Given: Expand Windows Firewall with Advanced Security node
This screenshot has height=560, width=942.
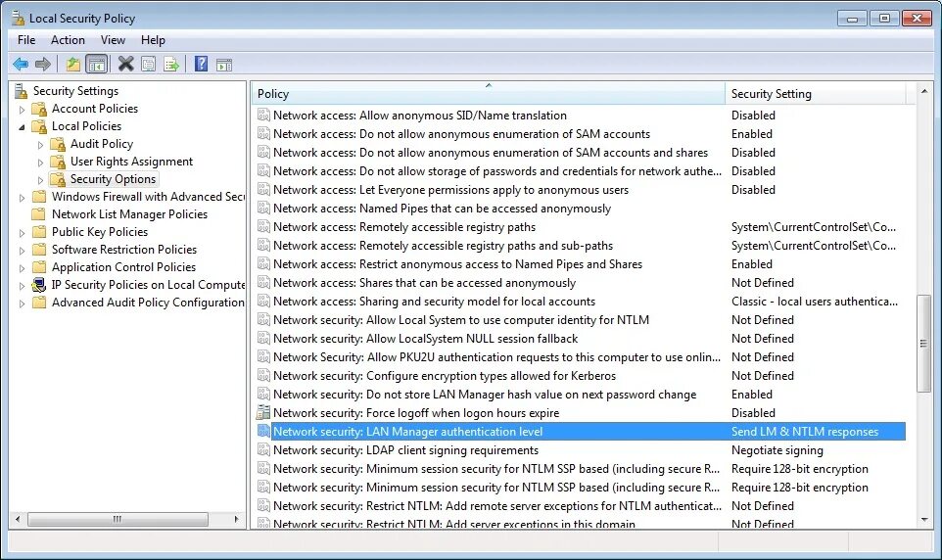Looking at the screenshot, I should click(x=22, y=197).
